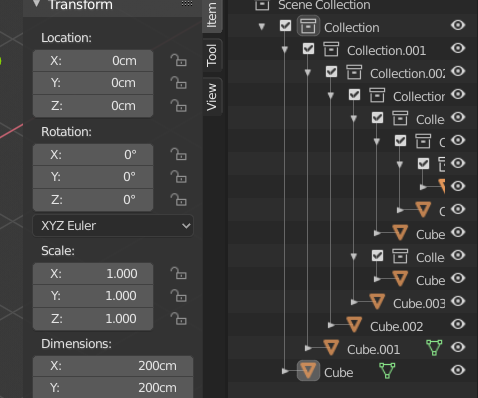Click the Dimensions X 200cm field
The height and width of the screenshot is (398, 478).
pos(113,366)
